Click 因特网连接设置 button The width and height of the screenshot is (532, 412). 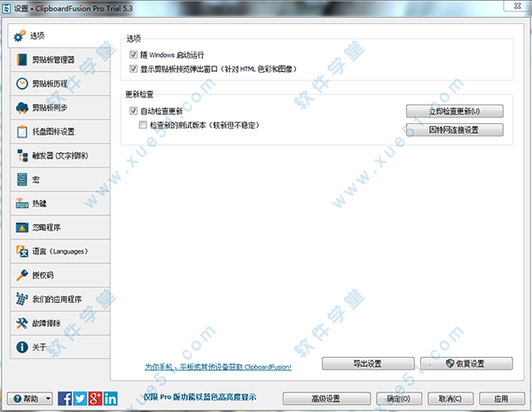pos(455,129)
